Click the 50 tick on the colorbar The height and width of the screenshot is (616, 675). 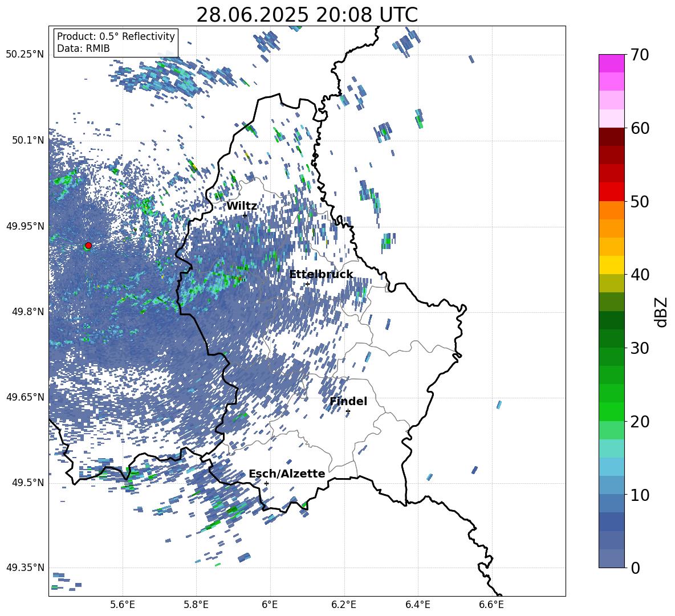pos(639,201)
